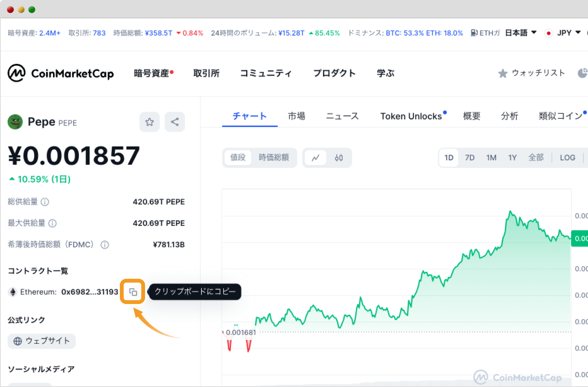Image resolution: width=588 pixels, height=387 pixels.
Task: Open the portfolio pie-chart icon
Action: coord(582,73)
